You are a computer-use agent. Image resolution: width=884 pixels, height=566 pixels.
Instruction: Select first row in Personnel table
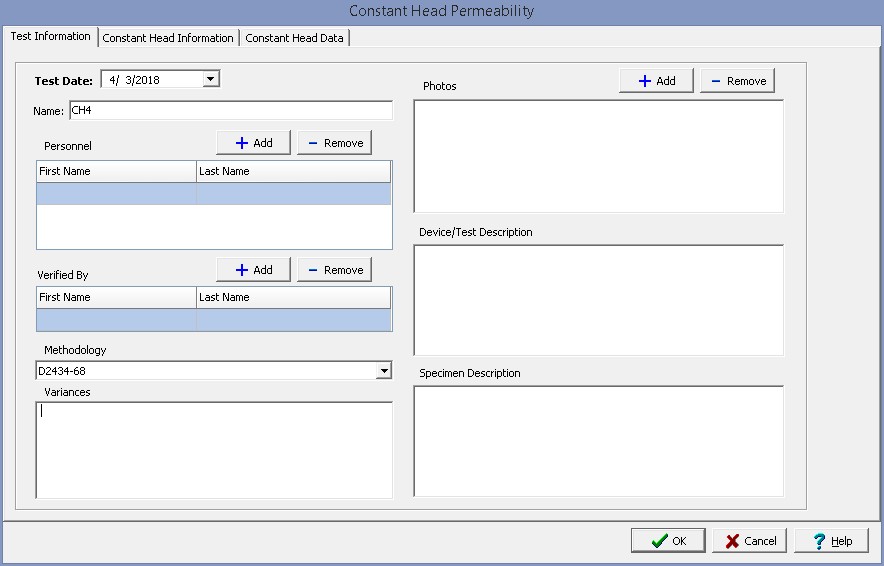214,194
